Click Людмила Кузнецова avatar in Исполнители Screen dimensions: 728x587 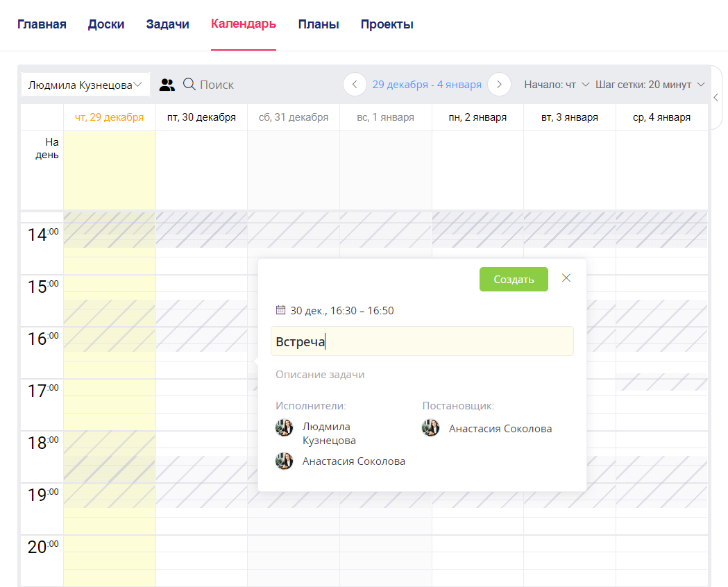284,427
